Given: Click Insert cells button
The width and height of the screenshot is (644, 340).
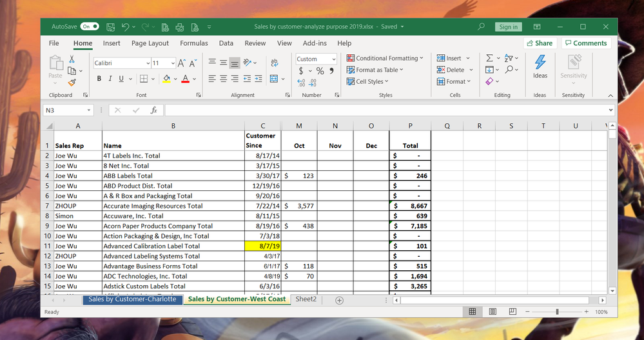Looking at the screenshot, I should tap(449, 58).
